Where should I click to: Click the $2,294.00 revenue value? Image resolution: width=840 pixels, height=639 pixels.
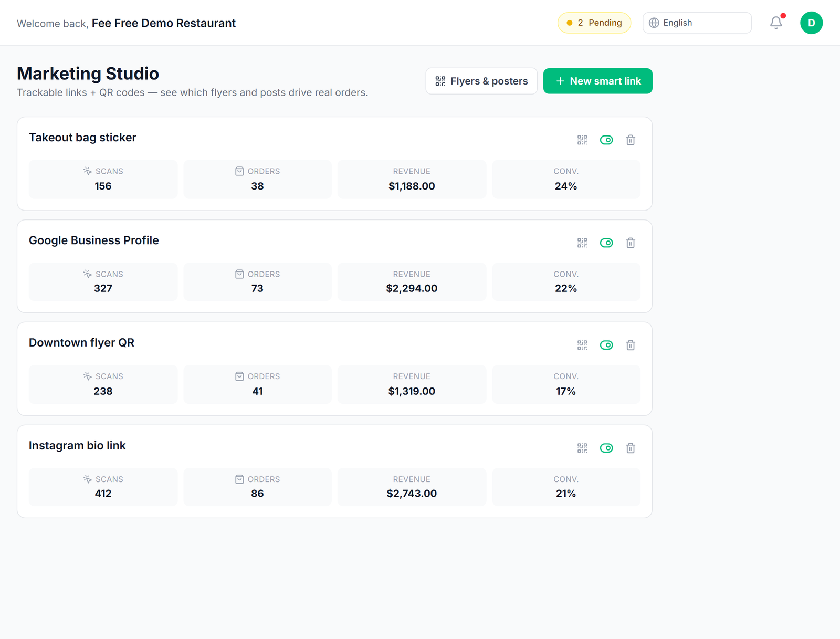(x=412, y=288)
